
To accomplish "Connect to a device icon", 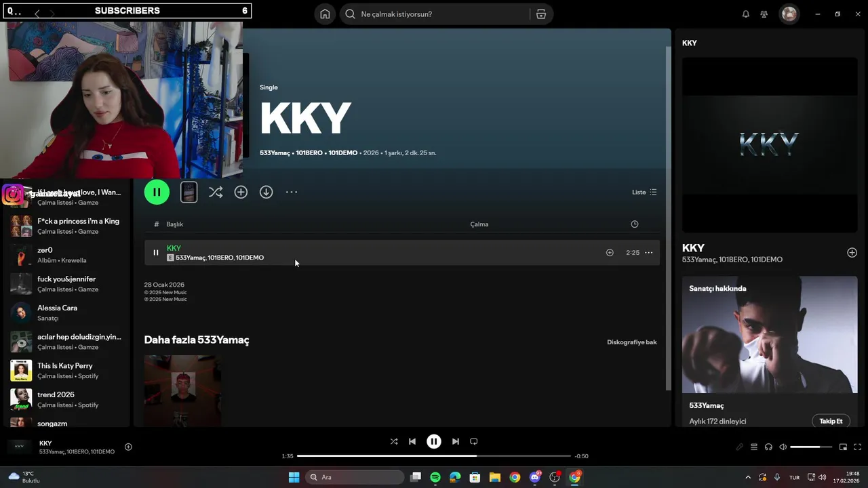I will 768,447.
